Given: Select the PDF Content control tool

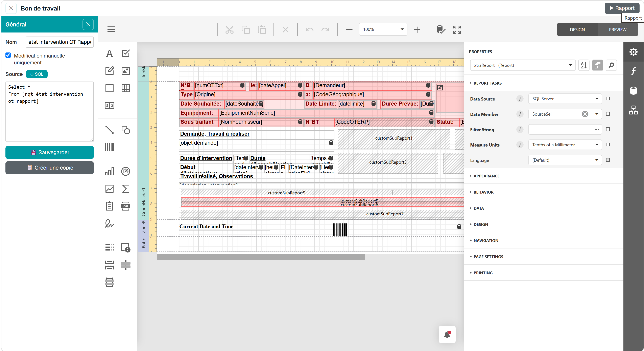Looking at the screenshot, I should tap(125, 206).
